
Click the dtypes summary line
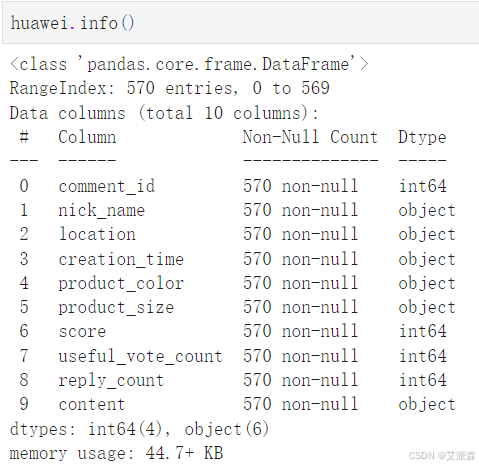click(139, 429)
